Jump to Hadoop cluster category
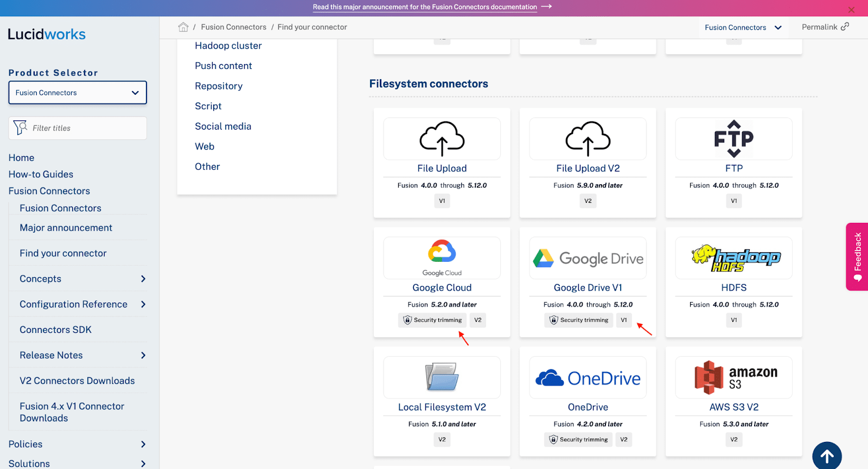868x469 pixels. (228, 46)
